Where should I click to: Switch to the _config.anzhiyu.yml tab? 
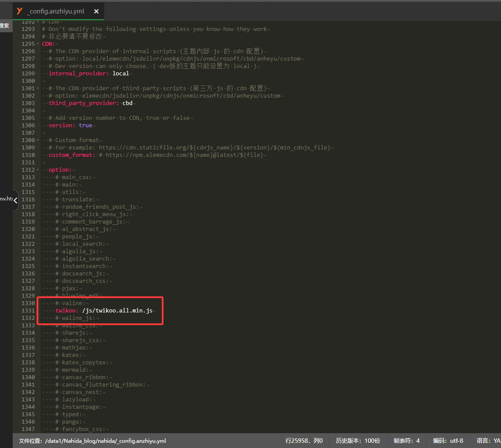click(x=55, y=11)
